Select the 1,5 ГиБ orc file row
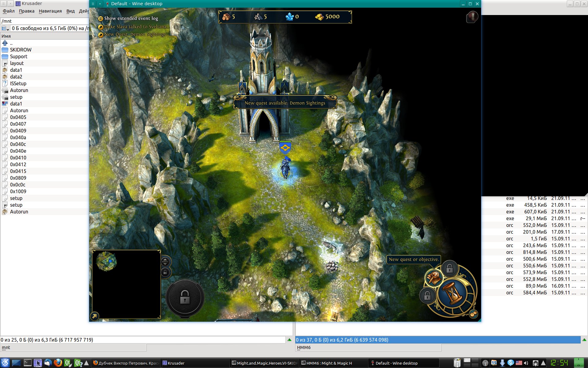Image resolution: width=588 pixels, height=368 pixels. coord(534,239)
